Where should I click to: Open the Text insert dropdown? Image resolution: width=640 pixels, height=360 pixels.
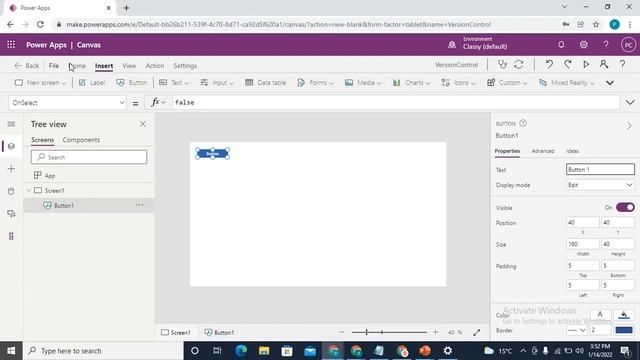point(174,83)
